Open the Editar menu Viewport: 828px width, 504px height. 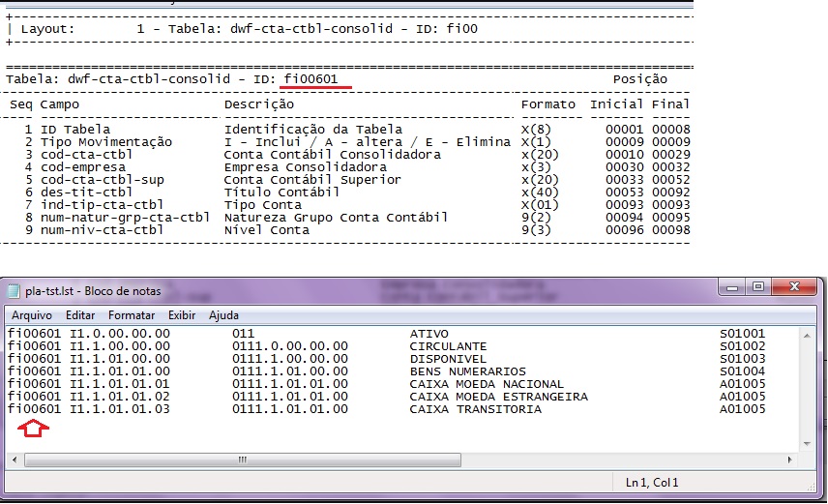click(x=80, y=315)
